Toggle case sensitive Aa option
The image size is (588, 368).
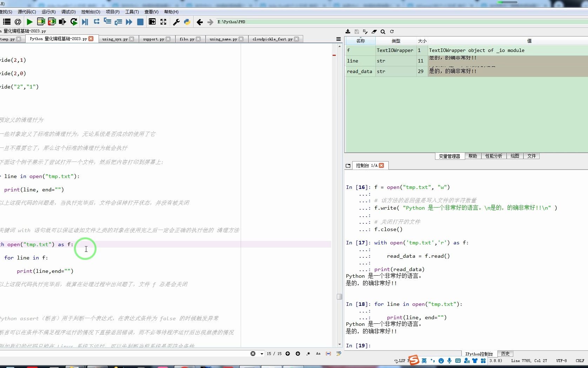tap(318, 354)
